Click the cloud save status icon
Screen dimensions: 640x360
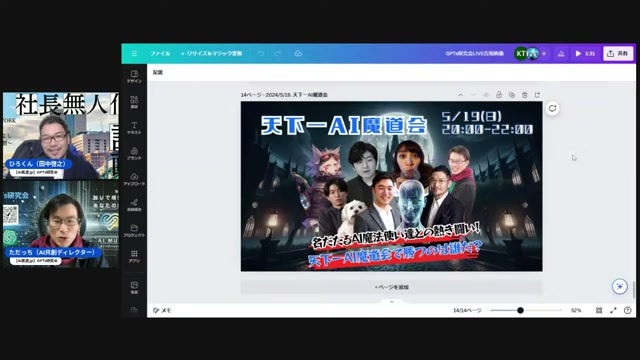click(x=298, y=53)
